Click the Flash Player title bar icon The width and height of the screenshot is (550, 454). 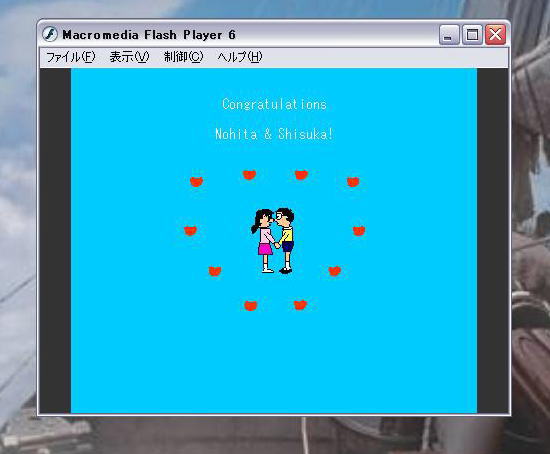[50, 34]
